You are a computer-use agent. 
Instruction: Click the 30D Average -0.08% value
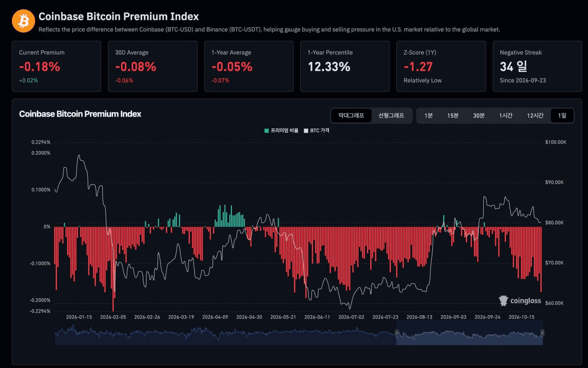coord(136,67)
